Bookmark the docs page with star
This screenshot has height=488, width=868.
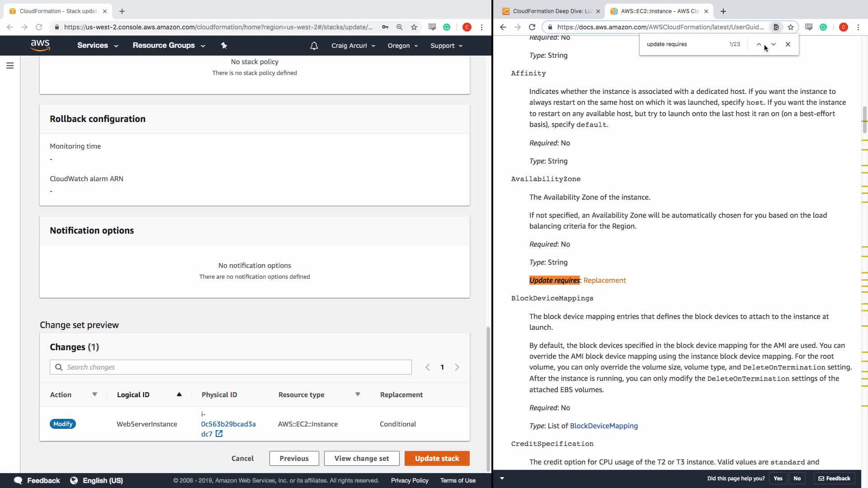791,27
